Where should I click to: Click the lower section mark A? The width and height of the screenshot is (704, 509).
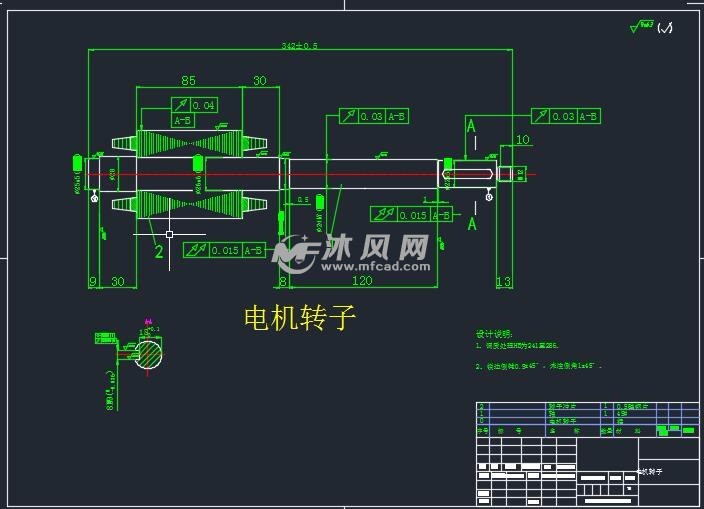[x=472, y=224]
